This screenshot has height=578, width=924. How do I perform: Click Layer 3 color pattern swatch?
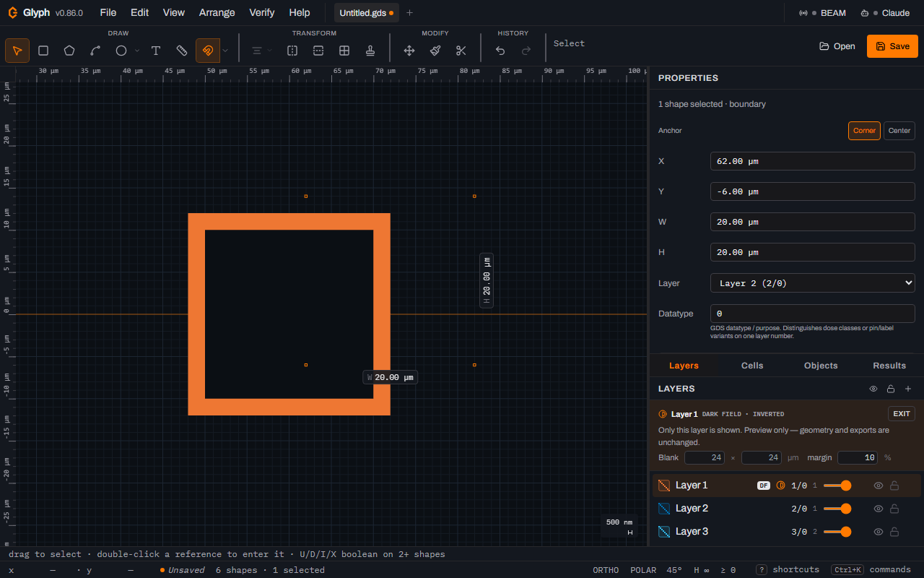pyautogui.click(x=664, y=532)
